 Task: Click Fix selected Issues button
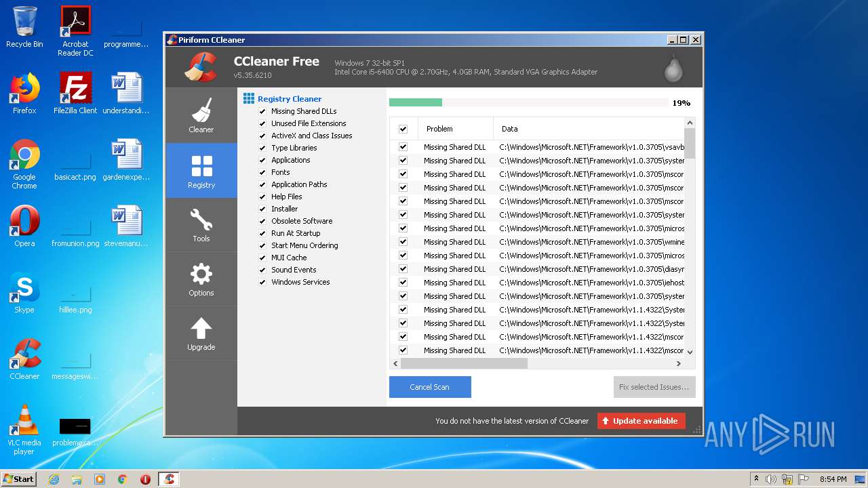(654, 387)
